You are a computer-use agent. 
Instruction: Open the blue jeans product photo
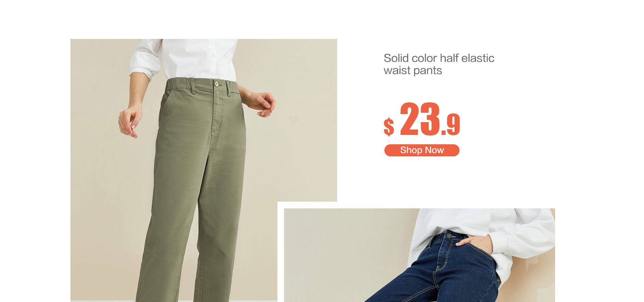coord(419,255)
